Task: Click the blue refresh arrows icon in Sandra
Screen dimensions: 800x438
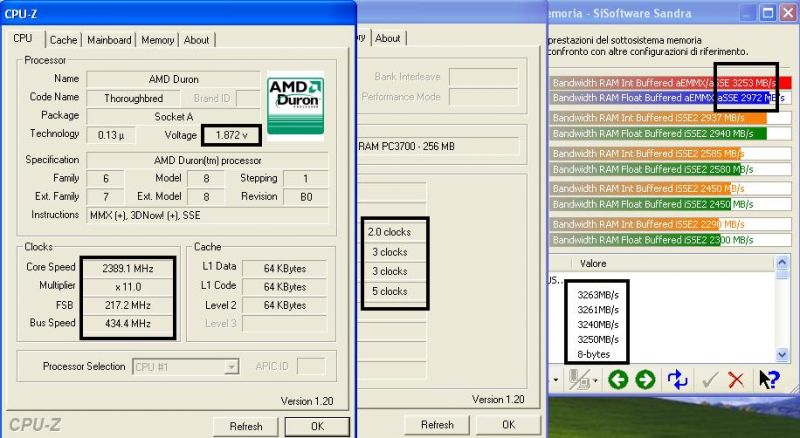Action: (x=678, y=379)
